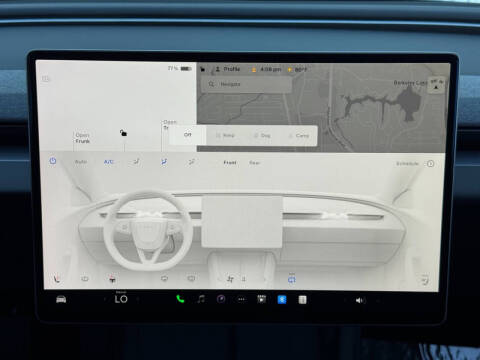Tap the red heated steering wheel icon
The height and width of the screenshot is (360, 480).
112,279
